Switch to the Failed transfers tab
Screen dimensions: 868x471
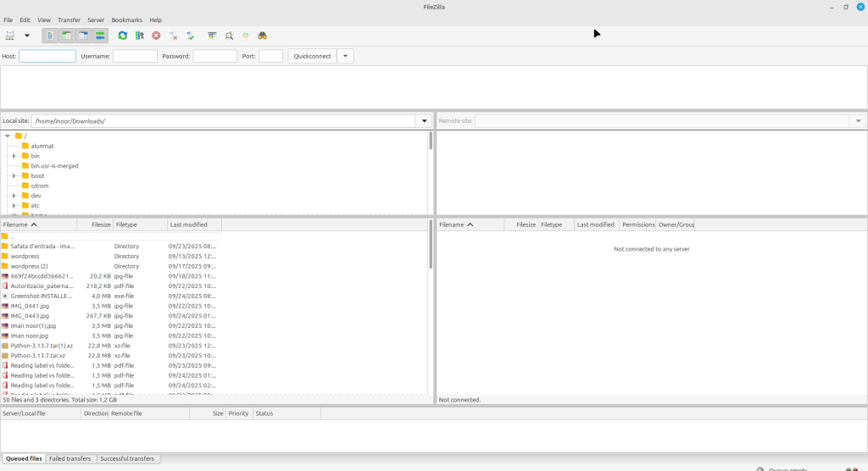pyautogui.click(x=70, y=458)
